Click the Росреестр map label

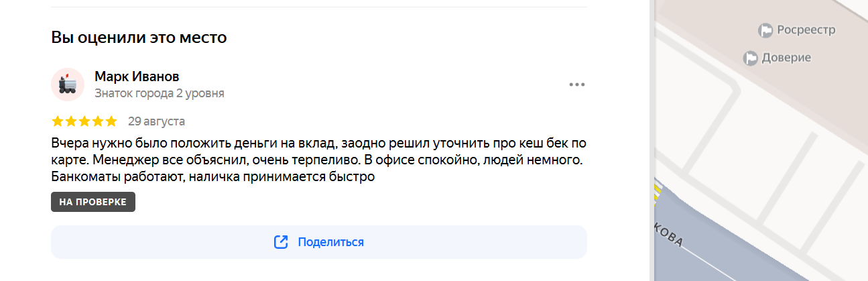point(806,30)
